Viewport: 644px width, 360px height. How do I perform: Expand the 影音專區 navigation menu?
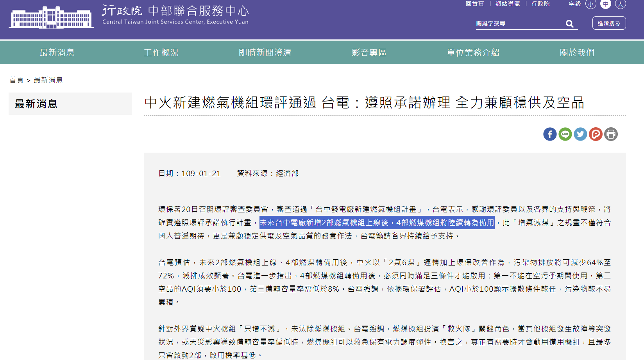[369, 53]
